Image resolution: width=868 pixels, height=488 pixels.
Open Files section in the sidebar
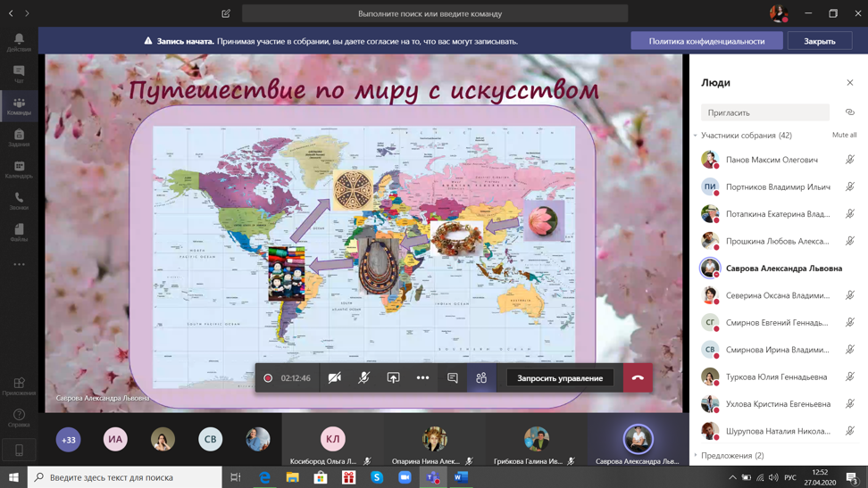[19, 232]
